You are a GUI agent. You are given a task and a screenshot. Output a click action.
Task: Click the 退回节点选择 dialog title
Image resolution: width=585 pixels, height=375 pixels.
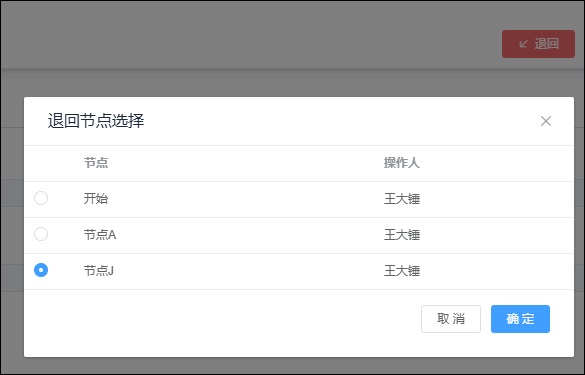pos(96,121)
